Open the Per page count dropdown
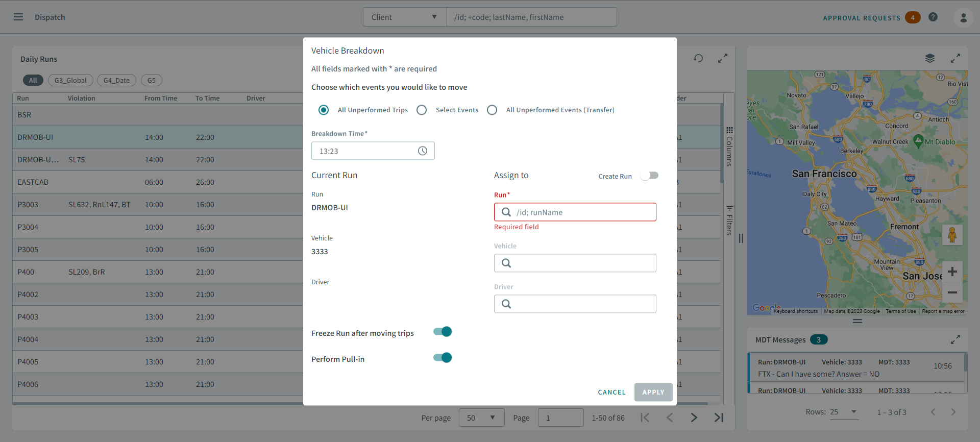Image resolution: width=980 pixels, height=442 pixels. click(x=481, y=418)
